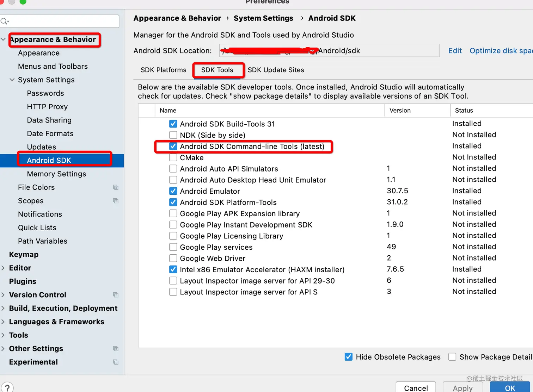Screen dimensions: 533x392
Task: Expand Build, Execution, Deployment section
Action: pos(3,308)
